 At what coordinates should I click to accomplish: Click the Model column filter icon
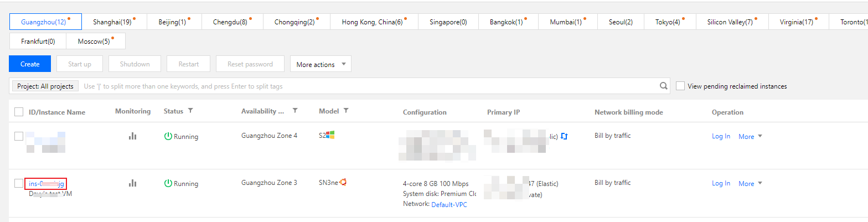(346, 111)
